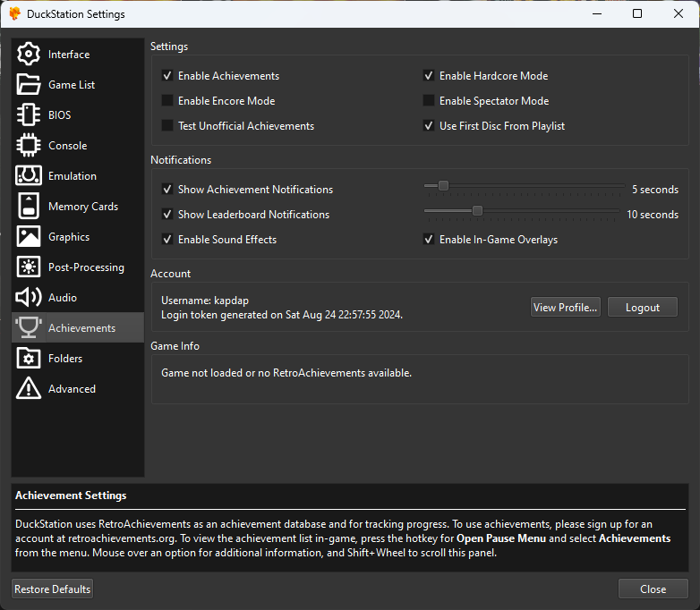Viewport: 700px width, 610px height.
Task: Click the Emulation icon in sidebar
Action: pos(29,176)
